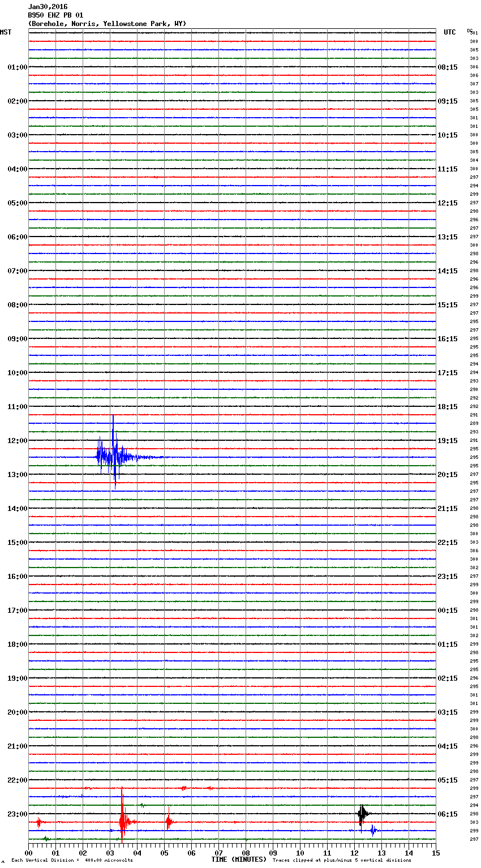
Task: Select the 17:00 MST time label
Action: click(x=17, y=611)
